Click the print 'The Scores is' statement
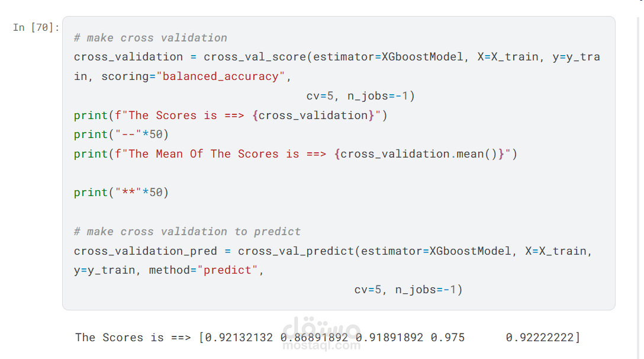 pos(230,116)
